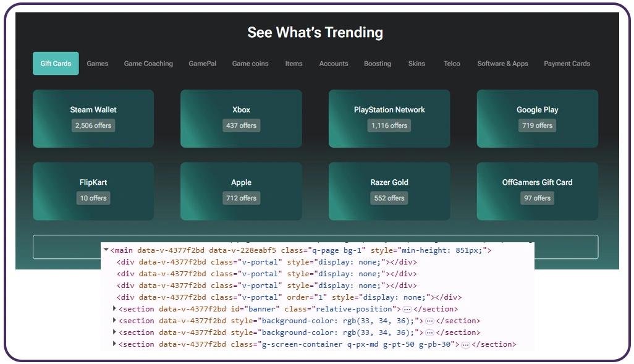Collapse the main q-page element triangle
The height and width of the screenshot is (364, 634).
(x=106, y=250)
